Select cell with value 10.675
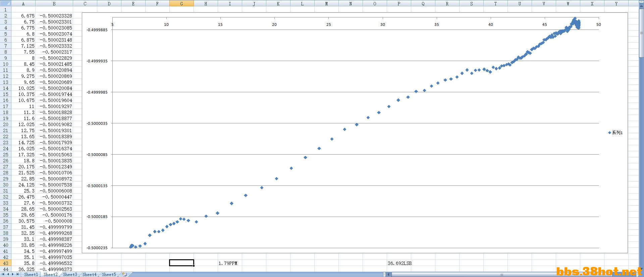 [23, 100]
